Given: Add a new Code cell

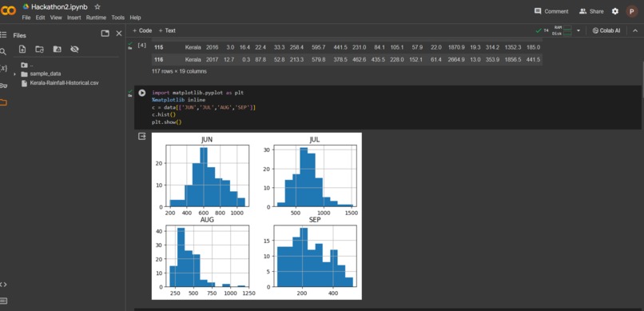Looking at the screenshot, I should click(x=142, y=30).
